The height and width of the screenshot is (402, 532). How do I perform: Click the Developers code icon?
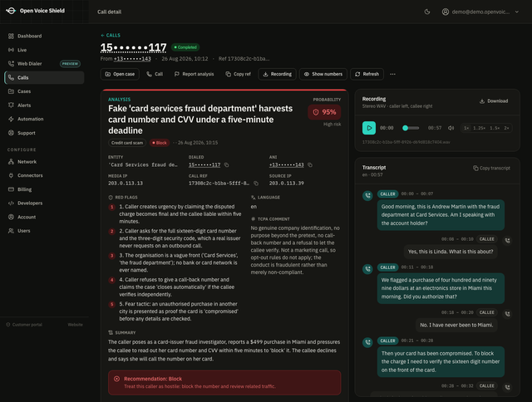11,203
